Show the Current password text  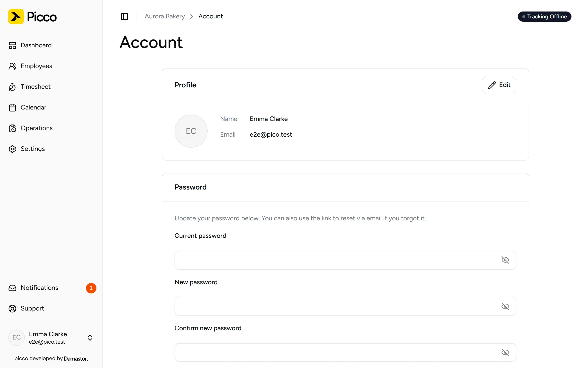click(x=505, y=260)
